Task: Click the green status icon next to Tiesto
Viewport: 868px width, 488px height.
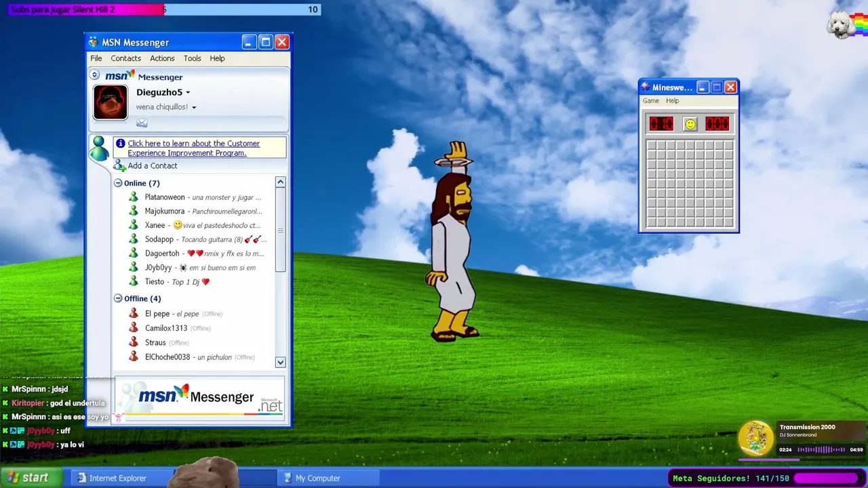Action: [x=134, y=282]
